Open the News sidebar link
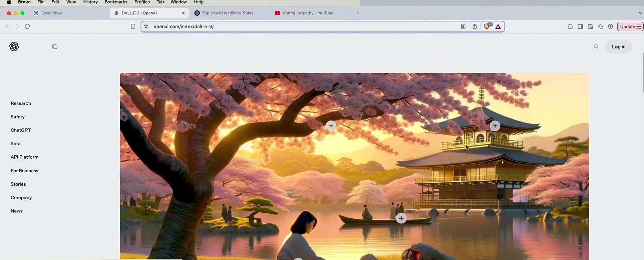Viewport: 644px width, 260px height. tap(17, 211)
